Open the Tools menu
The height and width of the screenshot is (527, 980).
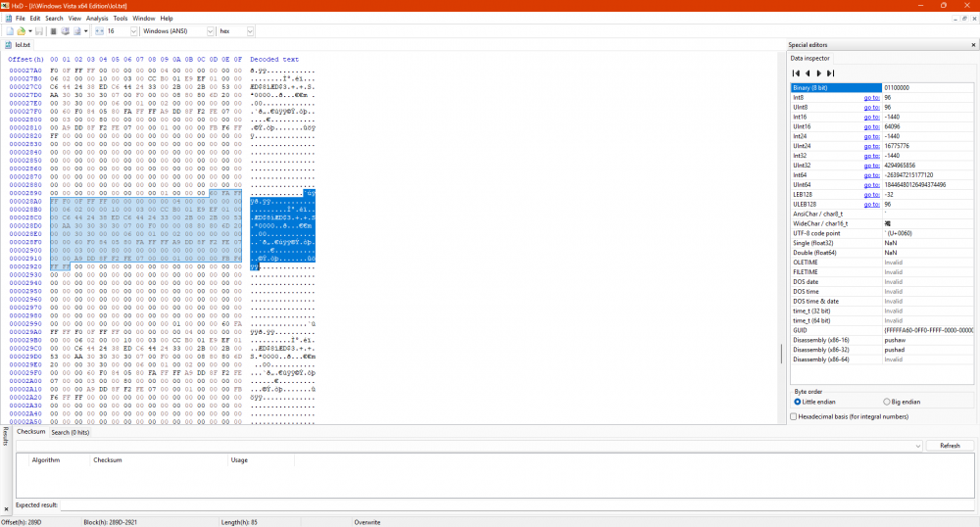coord(120,18)
